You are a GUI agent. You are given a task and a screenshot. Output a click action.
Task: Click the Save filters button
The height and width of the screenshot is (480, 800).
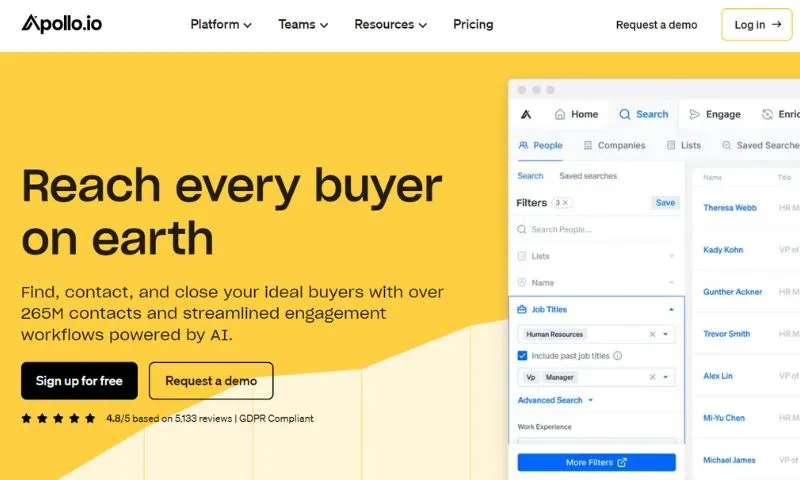(x=665, y=203)
